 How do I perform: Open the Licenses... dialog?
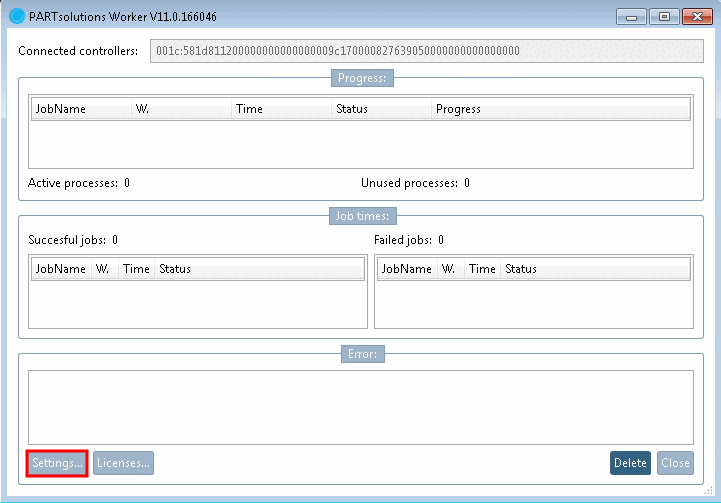tap(123, 463)
